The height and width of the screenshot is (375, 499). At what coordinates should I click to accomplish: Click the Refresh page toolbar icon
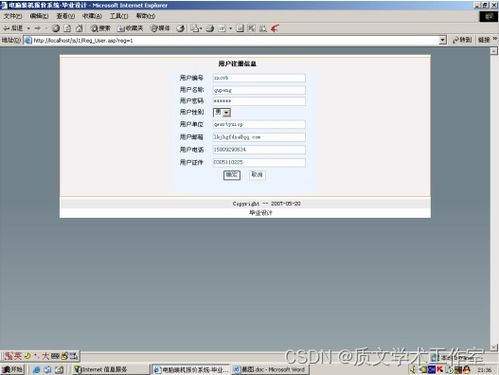pyautogui.click(x=67, y=28)
